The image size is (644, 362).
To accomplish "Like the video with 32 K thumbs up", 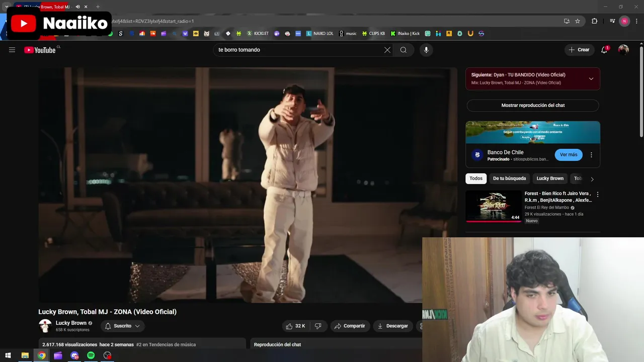I will click(295, 326).
